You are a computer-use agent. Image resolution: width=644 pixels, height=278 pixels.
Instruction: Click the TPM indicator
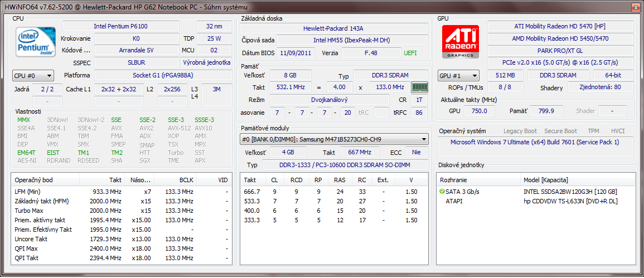pyautogui.click(x=593, y=131)
